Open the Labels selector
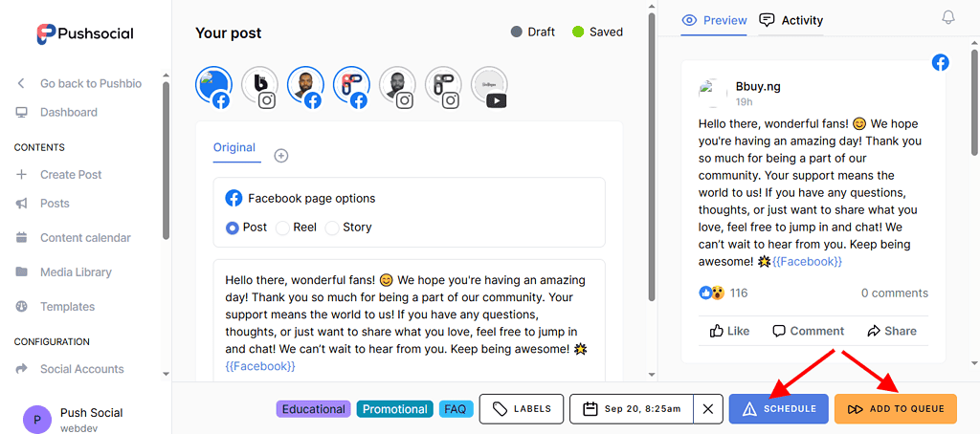Screen dimensions: 980x434 [x=522, y=409]
